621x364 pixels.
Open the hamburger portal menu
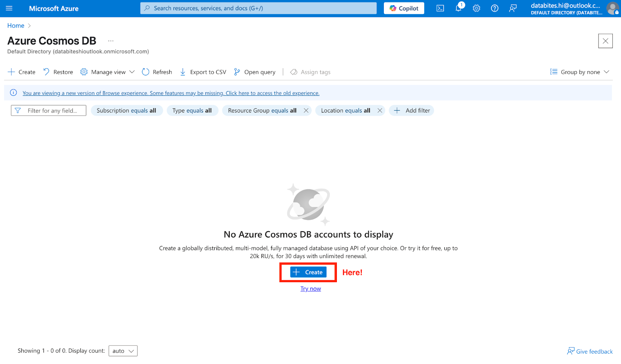(x=9, y=8)
